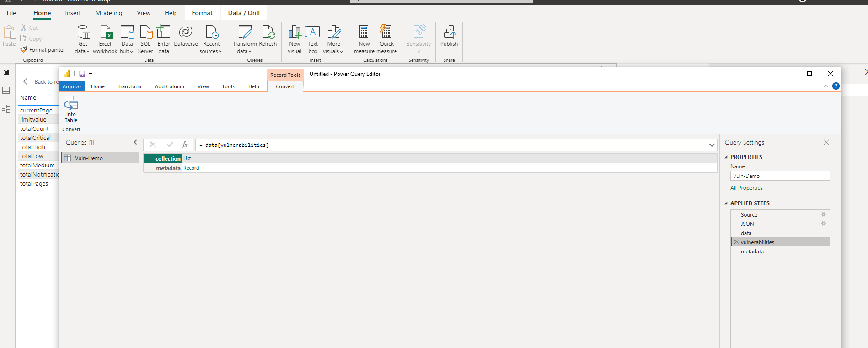Open the Insert tab in Power BI

(x=73, y=13)
